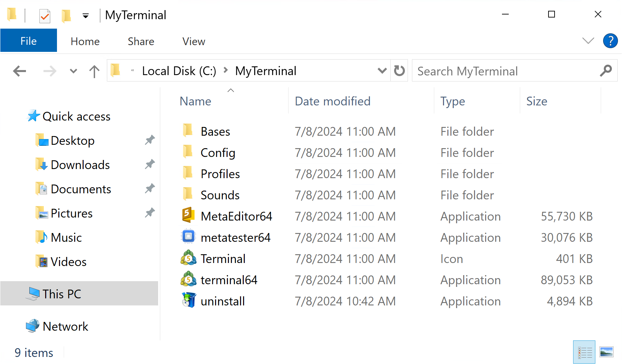Select Pictures in the navigation pane

point(71,213)
